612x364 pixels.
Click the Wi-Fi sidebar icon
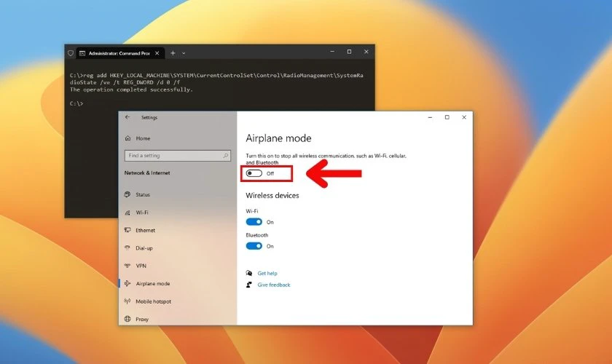click(127, 213)
